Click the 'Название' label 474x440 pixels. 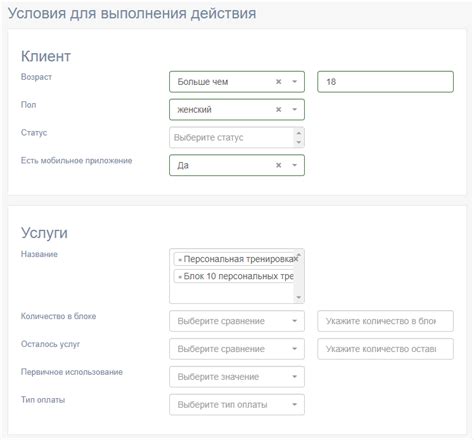[x=39, y=254]
